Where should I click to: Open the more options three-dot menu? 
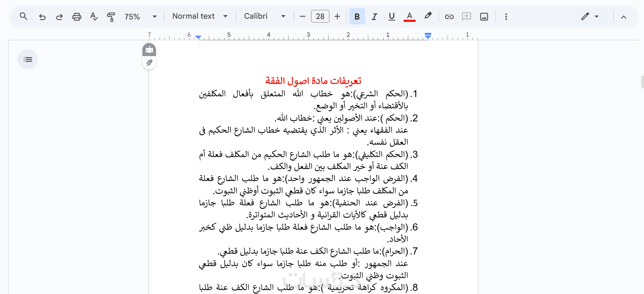coord(506,17)
